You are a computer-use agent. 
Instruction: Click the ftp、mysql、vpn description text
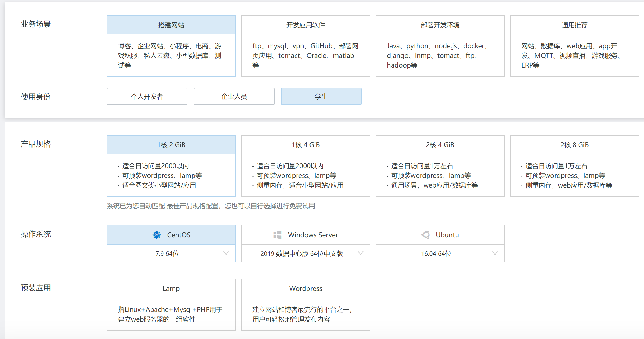click(305, 56)
